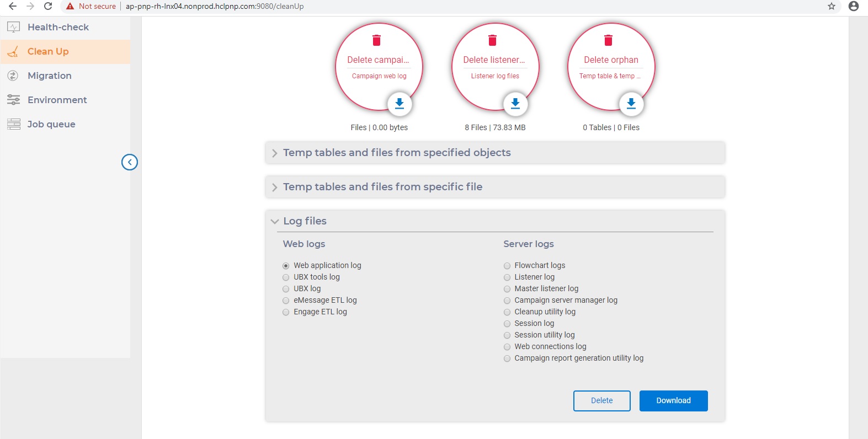Select UBX log radio button
Screen dimensions: 868x439
pyautogui.click(x=286, y=289)
